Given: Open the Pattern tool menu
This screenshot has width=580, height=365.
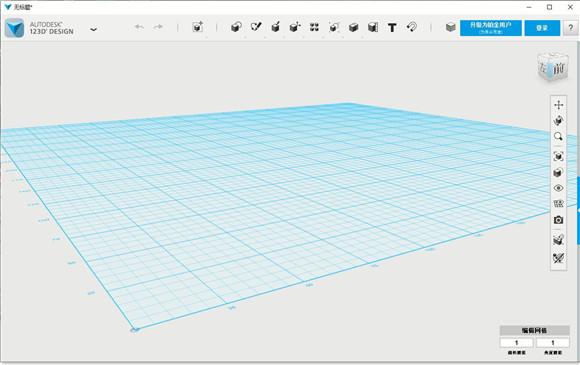Looking at the screenshot, I should tap(314, 27).
